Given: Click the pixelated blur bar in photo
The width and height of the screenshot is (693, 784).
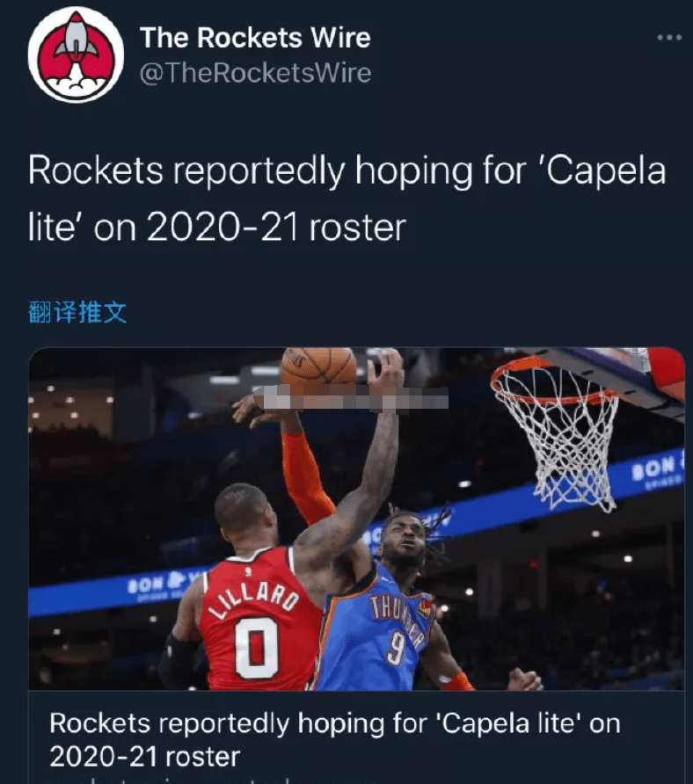Looking at the screenshot, I should 351,398.
